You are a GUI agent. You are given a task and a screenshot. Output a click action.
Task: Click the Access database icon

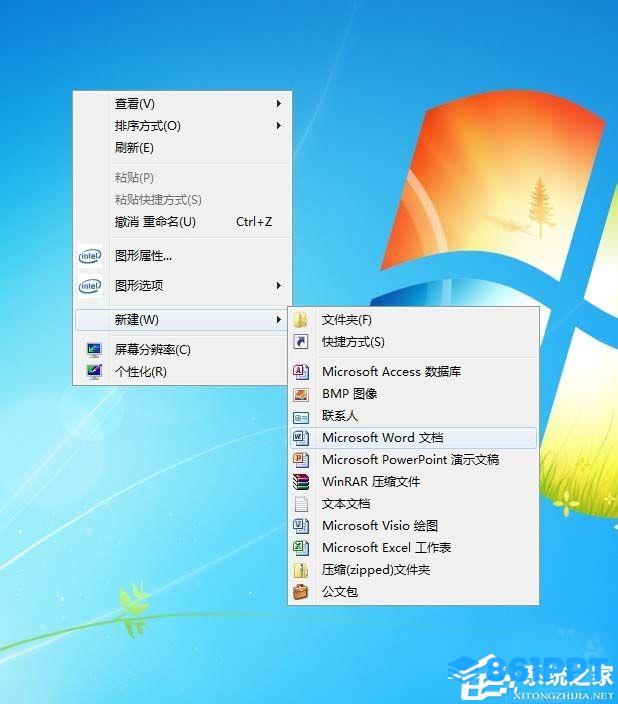coord(301,371)
